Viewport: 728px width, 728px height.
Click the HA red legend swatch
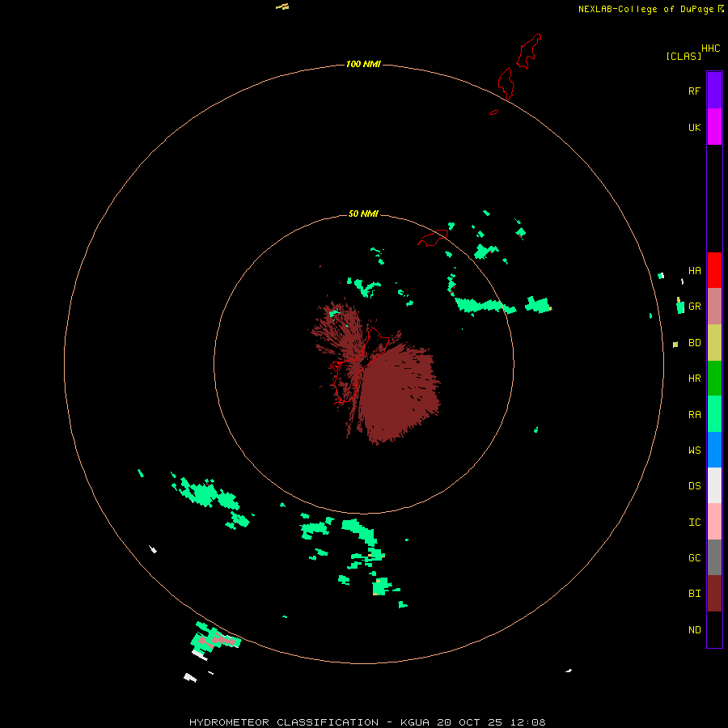click(x=714, y=270)
